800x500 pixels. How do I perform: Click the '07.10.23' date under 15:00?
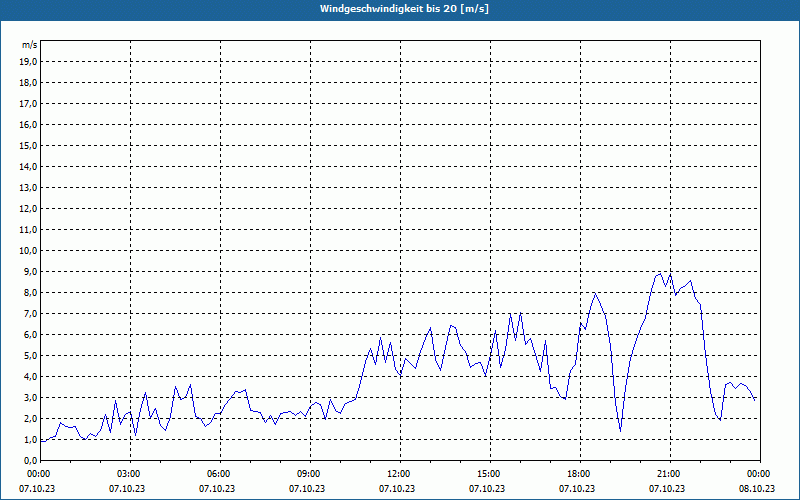(x=487, y=488)
